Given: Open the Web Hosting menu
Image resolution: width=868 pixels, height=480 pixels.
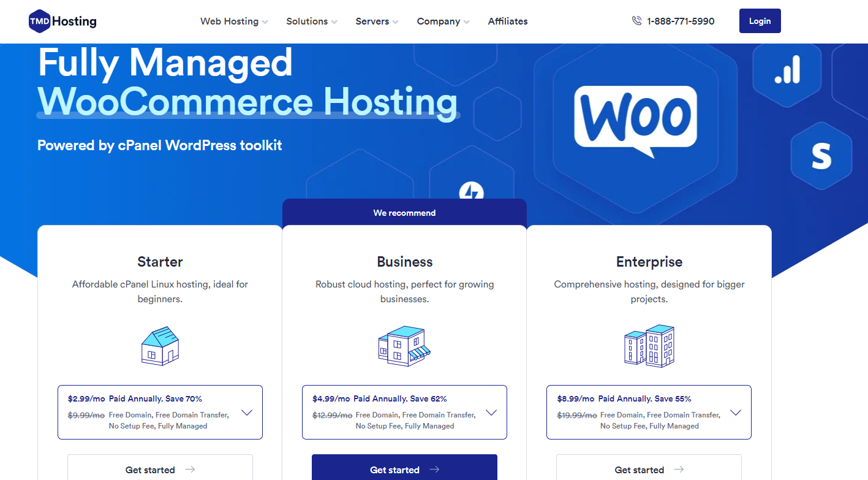Looking at the screenshot, I should click(234, 21).
